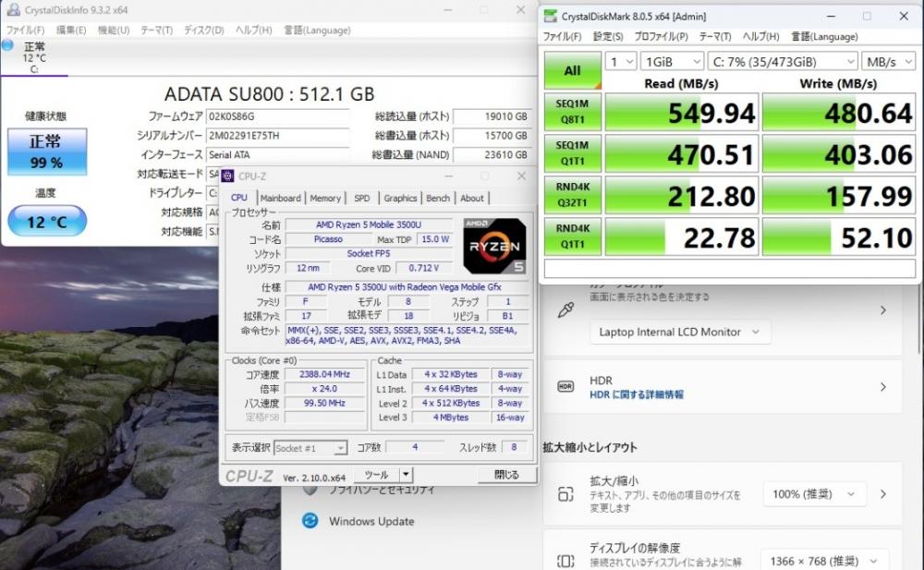The width and height of the screenshot is (924, 570).
Task: Click the CPU-Z title bar icon
Action: (x=227, y=176)
